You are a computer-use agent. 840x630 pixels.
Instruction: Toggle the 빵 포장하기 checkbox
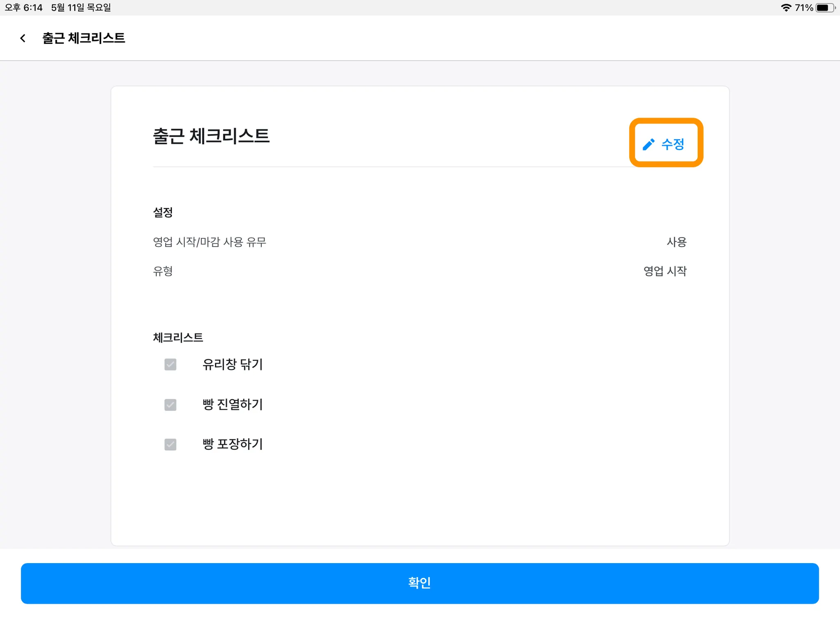[x=170, y=444]
